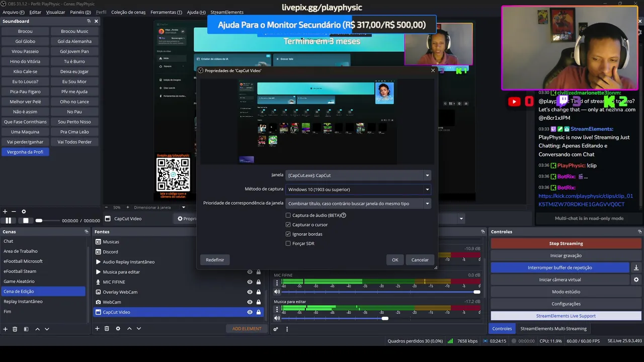Screen dimensions: 644x362
Task: Click Iniciar gravação button
Action: [x=566, y=255]
